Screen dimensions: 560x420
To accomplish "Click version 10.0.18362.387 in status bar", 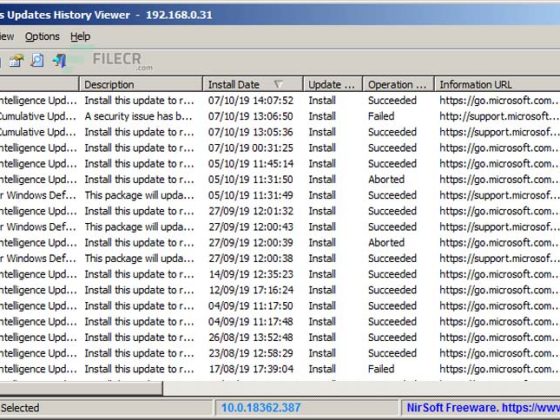I will [261, 408].
